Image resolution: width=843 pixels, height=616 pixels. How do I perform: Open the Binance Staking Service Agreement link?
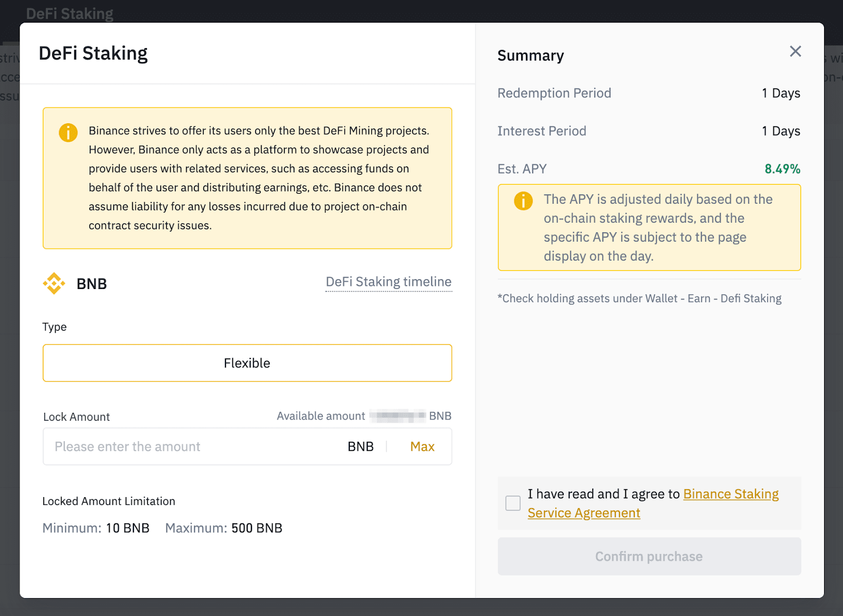click(653, 503)
